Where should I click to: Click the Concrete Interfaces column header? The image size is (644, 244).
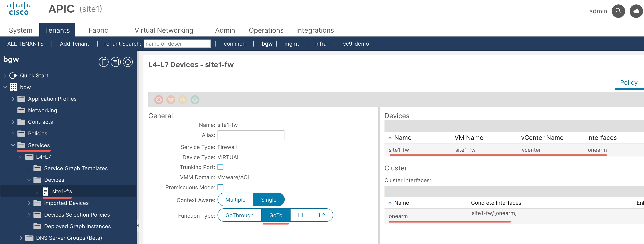tap(496, 203)
